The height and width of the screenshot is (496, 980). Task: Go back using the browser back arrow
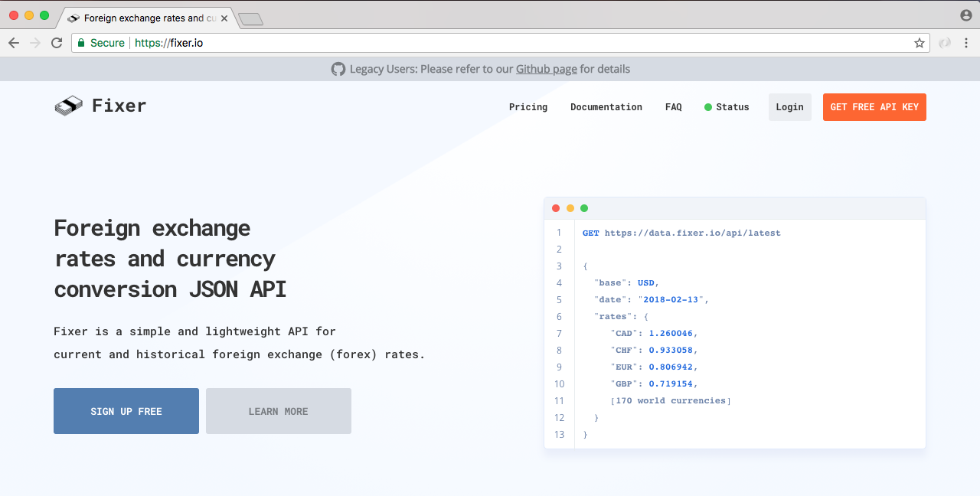[14, 43]
